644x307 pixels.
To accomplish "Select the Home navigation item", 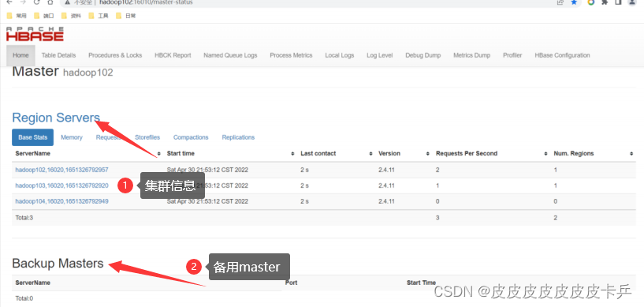I will point(20,55).
